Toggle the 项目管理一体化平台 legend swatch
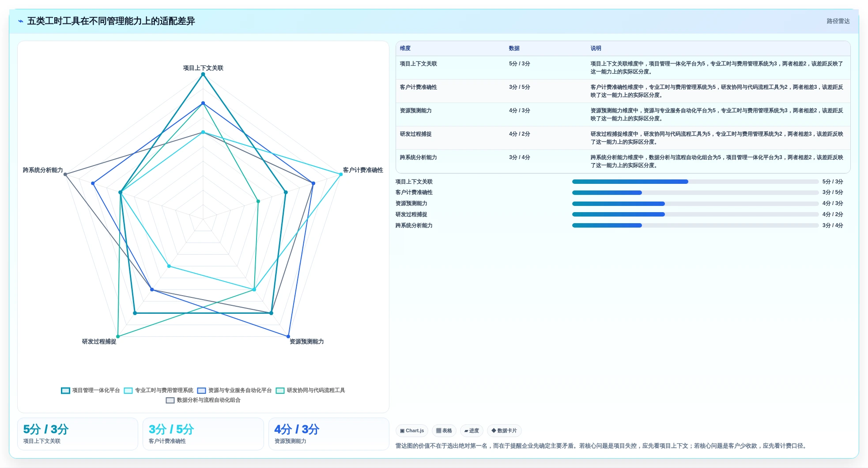The height and width of the screenshot is (468, 868). click(65, 391)
